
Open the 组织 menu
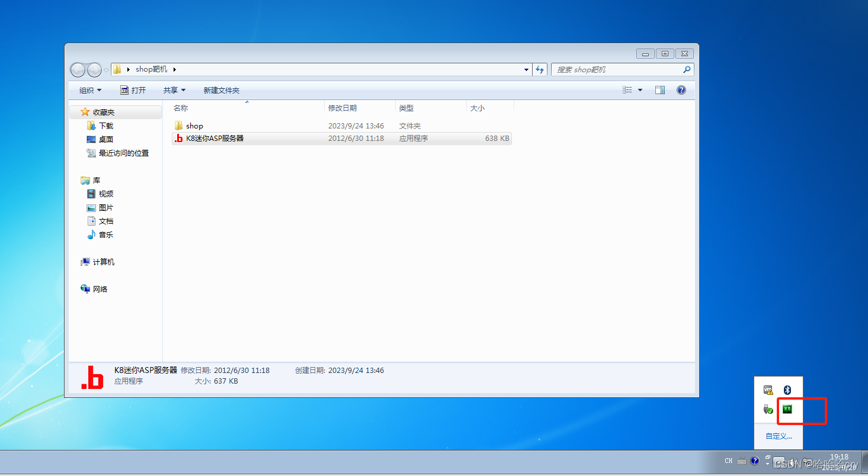[91, 90]
